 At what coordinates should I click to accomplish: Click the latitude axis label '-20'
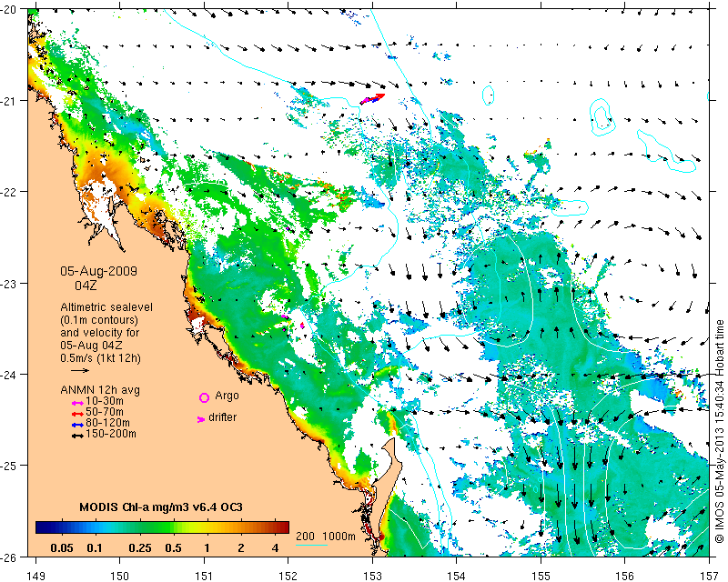click(10, 10)
